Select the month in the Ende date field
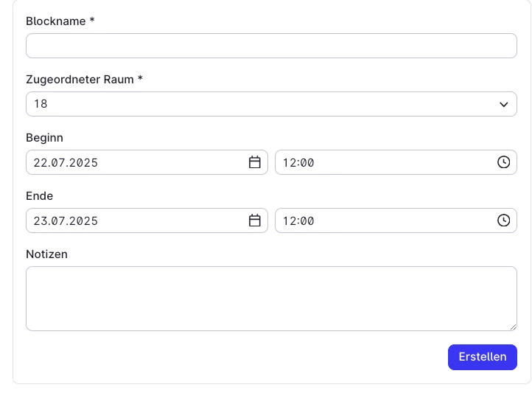 click(x=55, y=221)
